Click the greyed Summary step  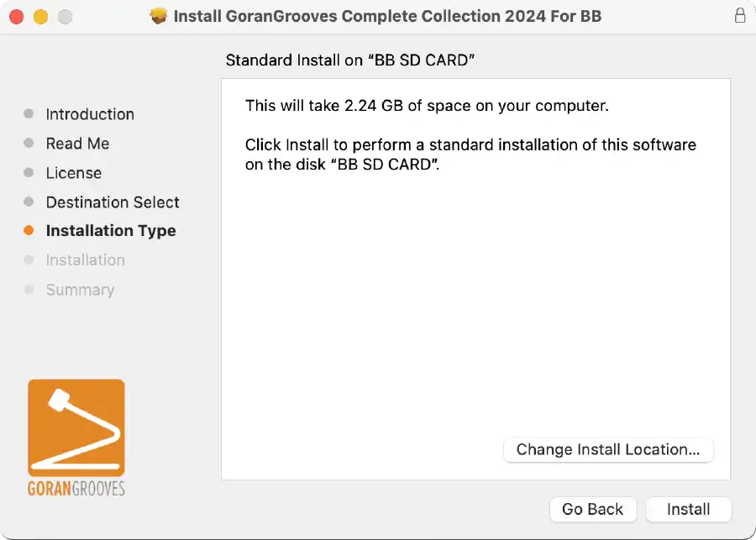[80, 289]
